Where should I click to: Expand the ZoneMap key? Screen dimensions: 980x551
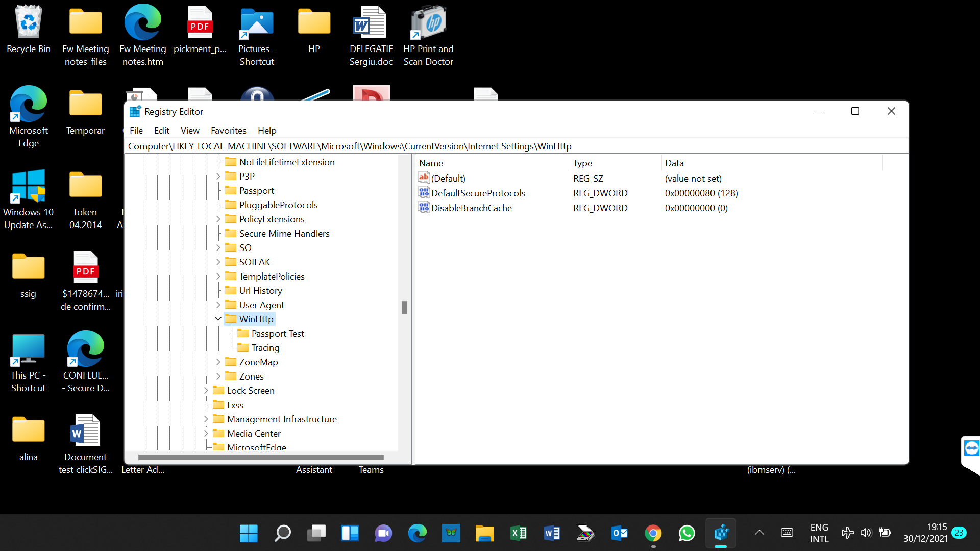point(218,362)
